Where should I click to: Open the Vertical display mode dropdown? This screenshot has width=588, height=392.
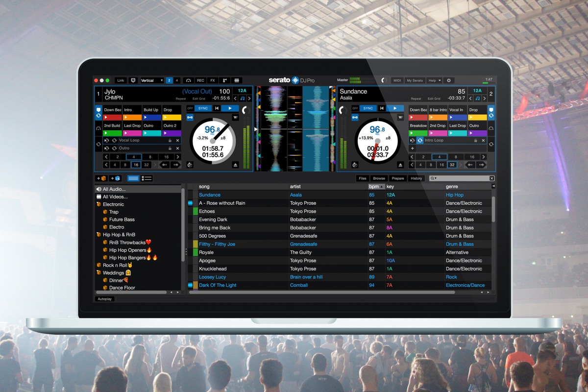click(x=151, y=80)
